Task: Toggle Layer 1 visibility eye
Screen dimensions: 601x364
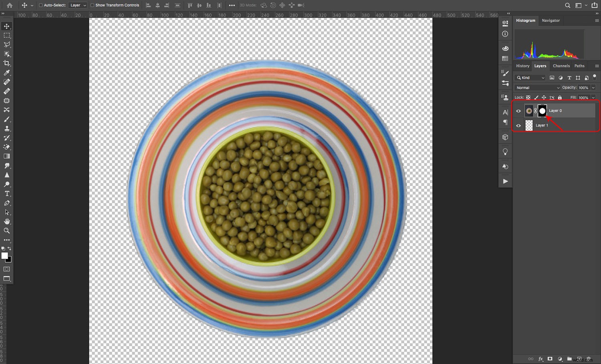Action: pyautogui.click(x=518, y=125)
